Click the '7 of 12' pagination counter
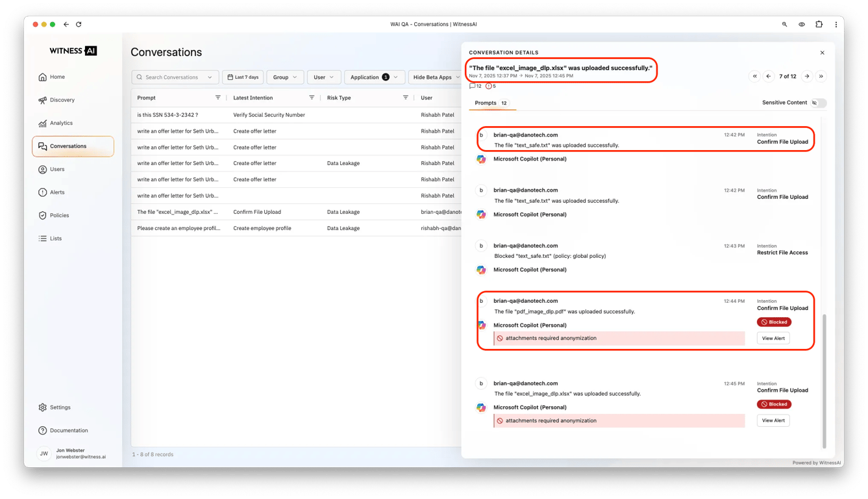This screenshot has height=499, width=868. [787, 77]
